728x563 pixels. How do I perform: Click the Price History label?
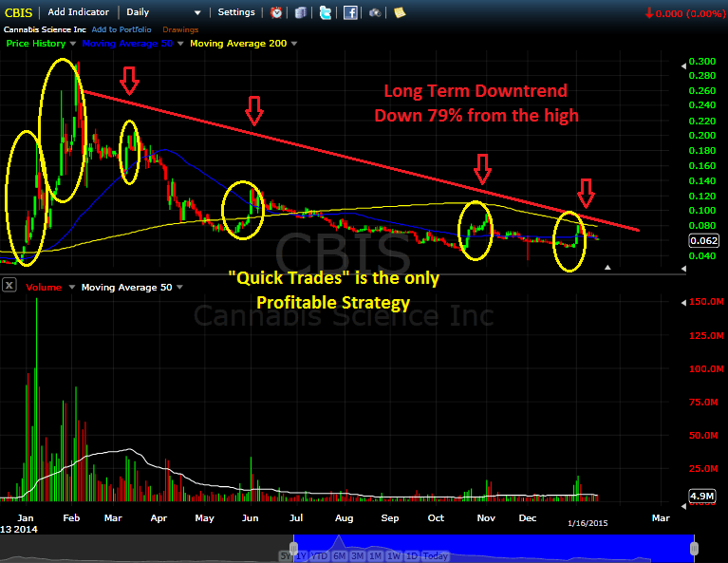click(36, 44)
